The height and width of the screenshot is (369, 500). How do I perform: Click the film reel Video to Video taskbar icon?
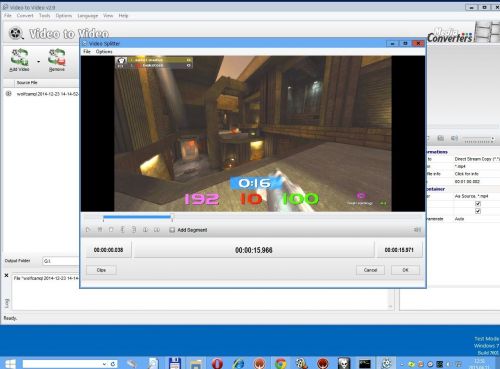(x=386, y=363)
